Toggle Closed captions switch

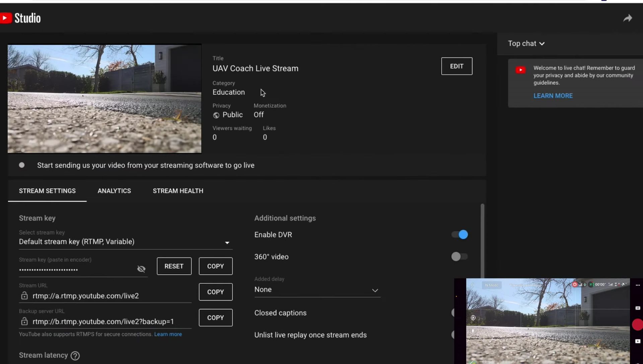[x=453, y=313]
